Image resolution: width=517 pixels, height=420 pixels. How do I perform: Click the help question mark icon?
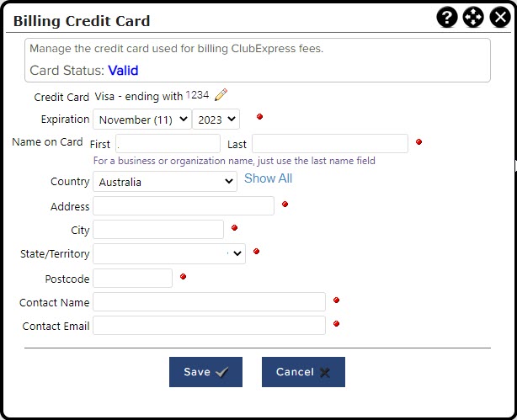[x=446, y=18]
